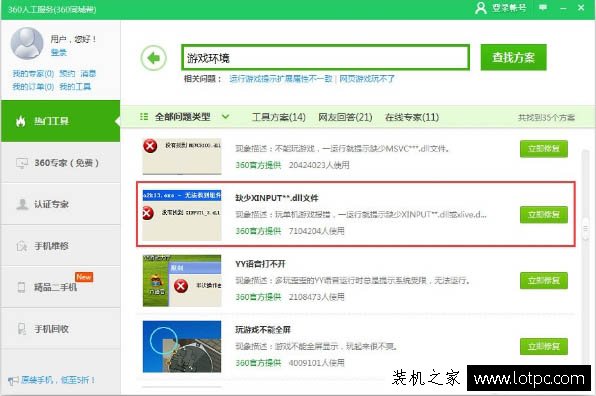The width and height of the screenshot is (596, 396).
Task: Click the flame icon beside 热门工具
Action: [21, 121]
